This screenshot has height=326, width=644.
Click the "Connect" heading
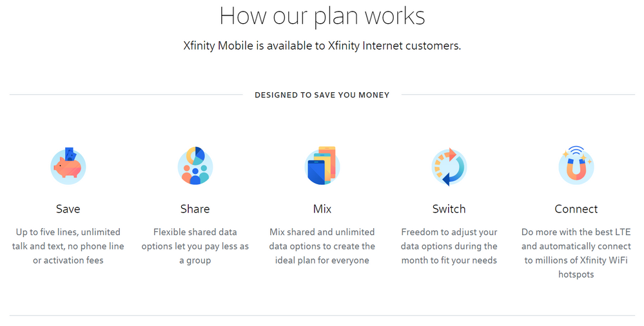click(x=576, y=209)
